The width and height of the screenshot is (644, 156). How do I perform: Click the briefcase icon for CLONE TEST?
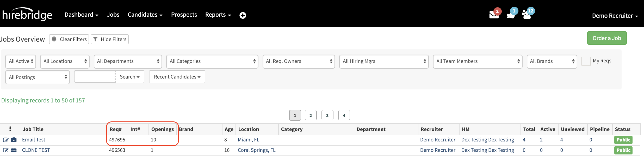click(14, 150)
